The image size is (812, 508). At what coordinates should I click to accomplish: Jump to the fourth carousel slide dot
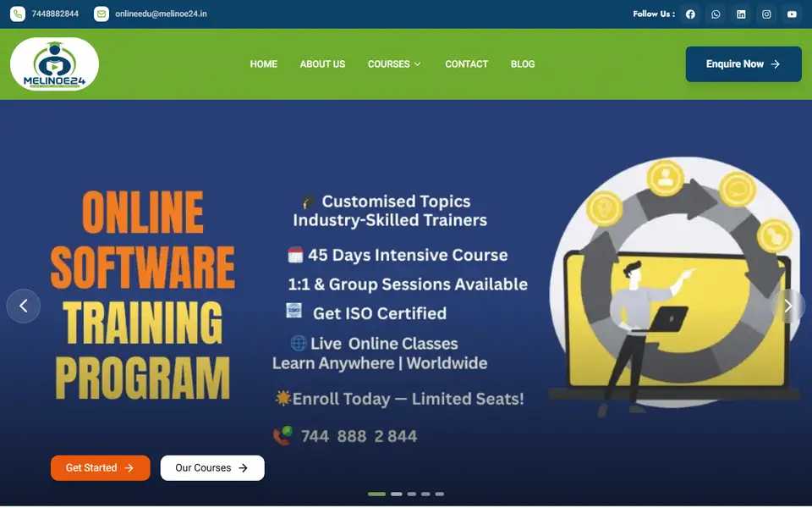[x=425, y=494]
